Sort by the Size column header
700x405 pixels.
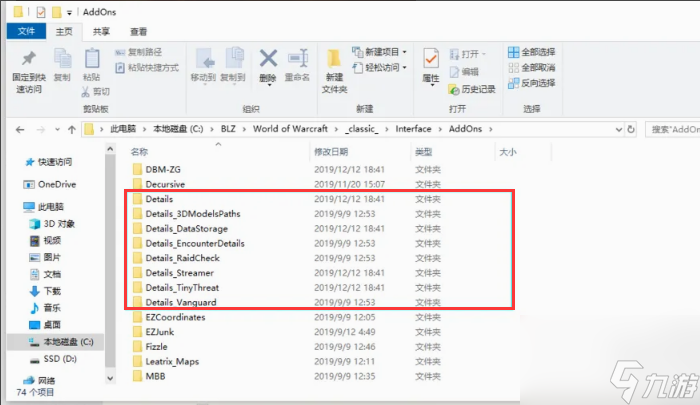point(508,152)
